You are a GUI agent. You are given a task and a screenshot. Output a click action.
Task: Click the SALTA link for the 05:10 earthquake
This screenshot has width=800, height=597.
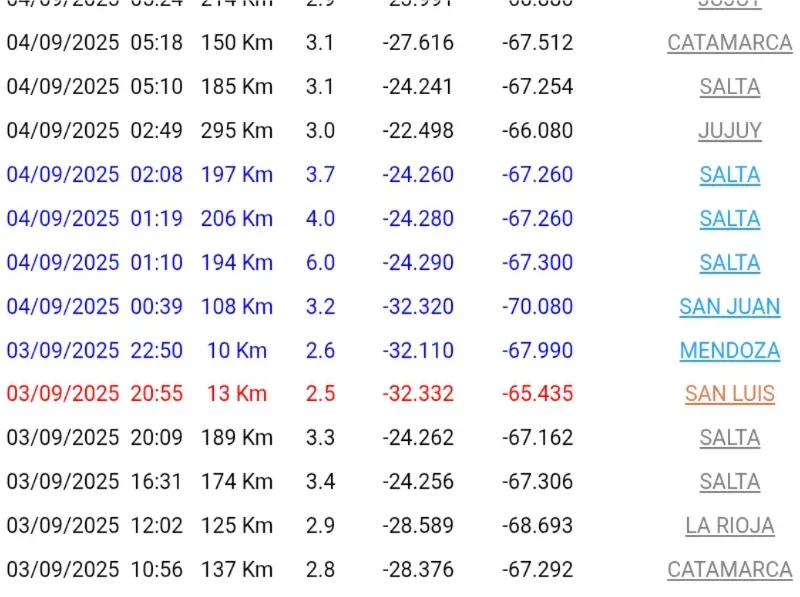(x=729, y=87)
